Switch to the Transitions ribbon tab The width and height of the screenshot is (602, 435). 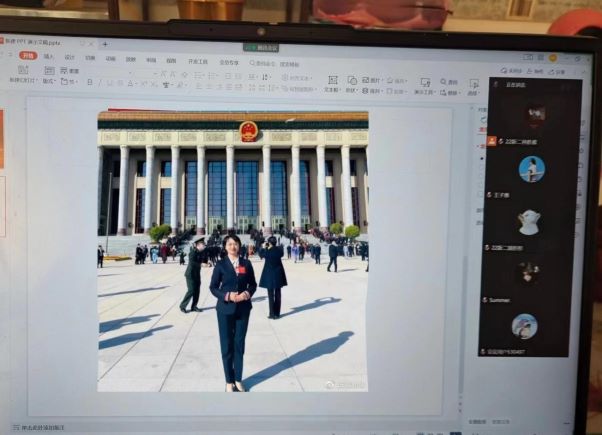coord(90,58)
